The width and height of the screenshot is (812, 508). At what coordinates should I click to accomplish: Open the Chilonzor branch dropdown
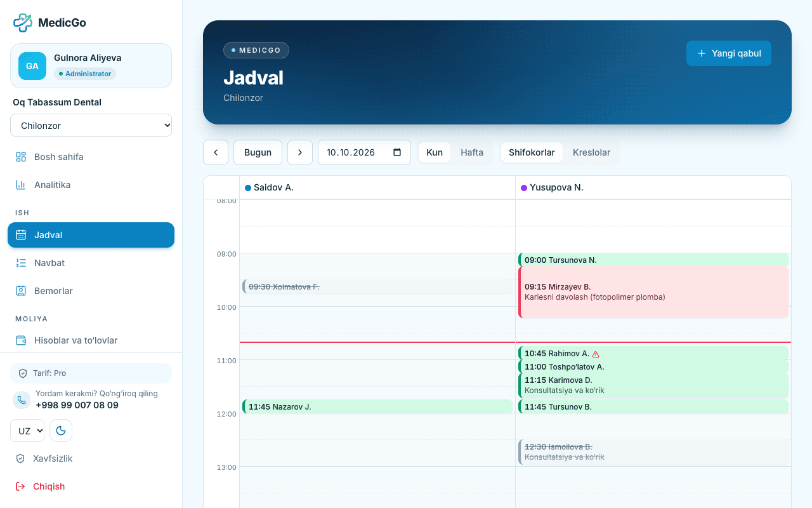[x=91, y=125]
